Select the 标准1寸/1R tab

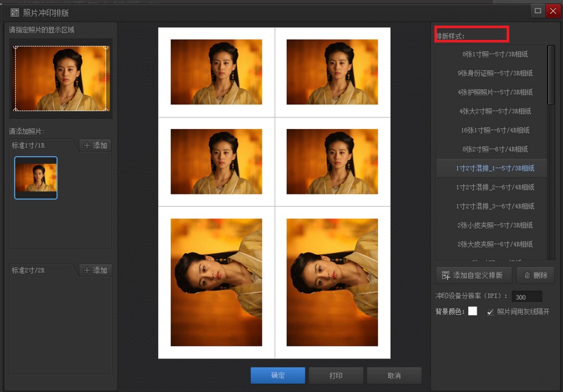(x=43, y=145)
